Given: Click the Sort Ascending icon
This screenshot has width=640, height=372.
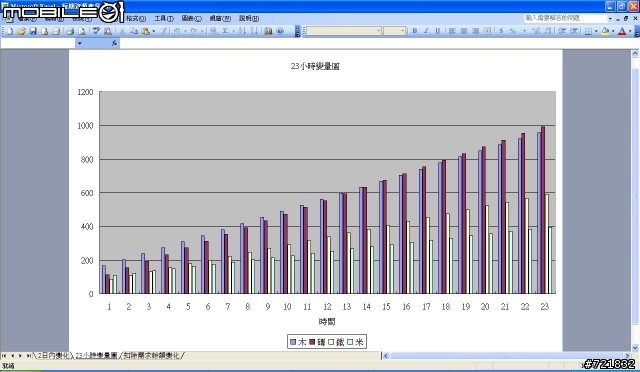Looking at the screenshot, I should click(x=242, y=31).
